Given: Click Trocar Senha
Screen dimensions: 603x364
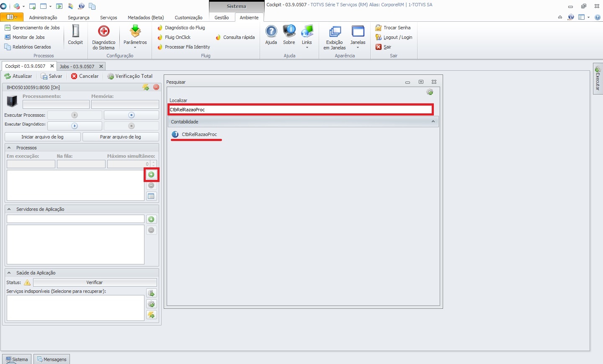Looking at the screenshot, I should pos(393,28).
